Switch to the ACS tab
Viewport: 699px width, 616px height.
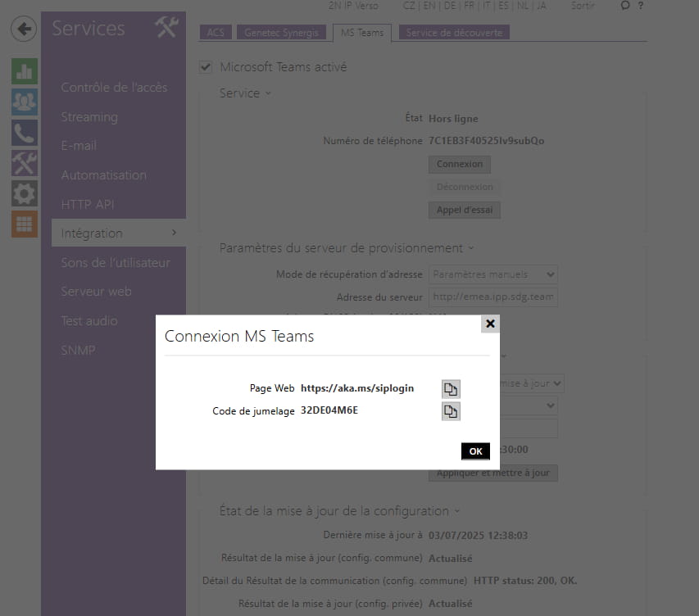click(216, 33)
